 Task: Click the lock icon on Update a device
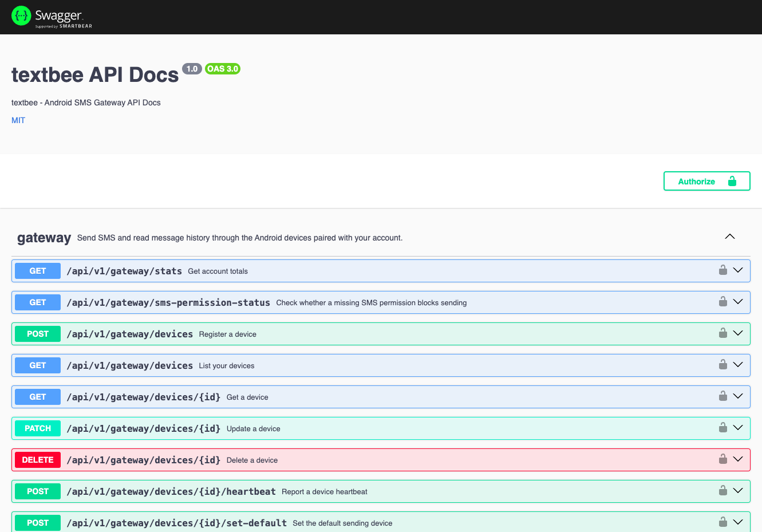click(723, 428)
